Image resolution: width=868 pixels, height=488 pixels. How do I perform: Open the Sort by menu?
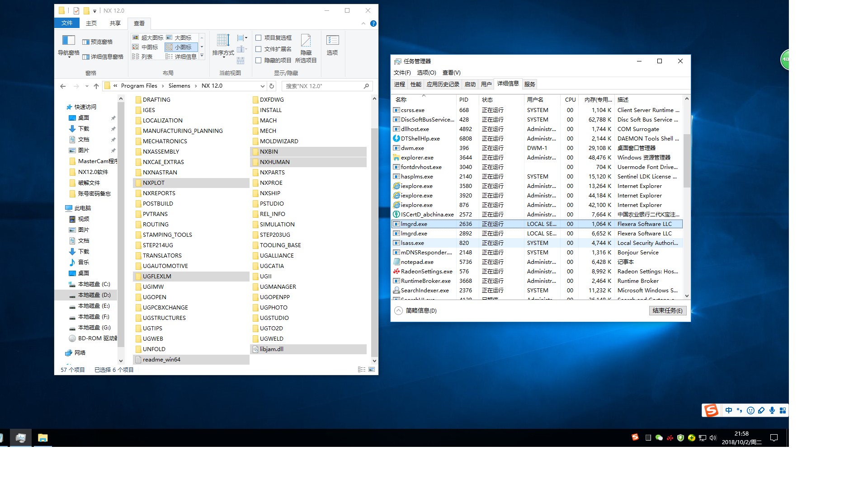223,46
